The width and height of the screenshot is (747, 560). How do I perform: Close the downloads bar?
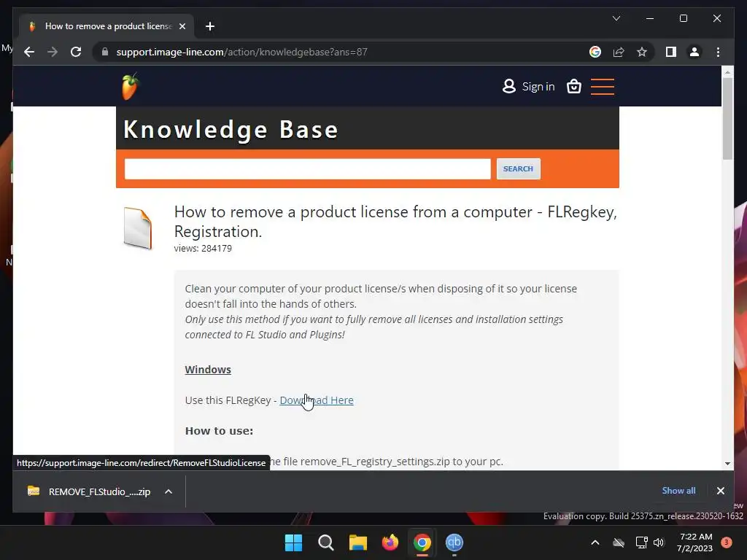(720, 491)
